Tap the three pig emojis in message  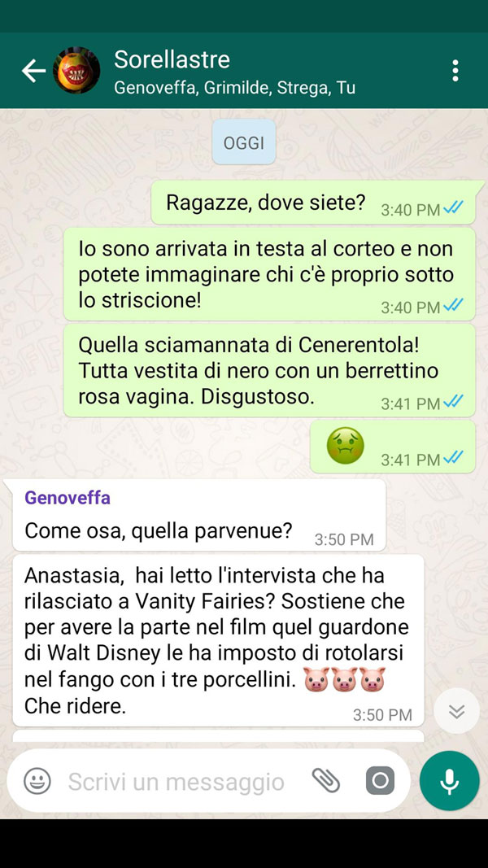(345, 681)
